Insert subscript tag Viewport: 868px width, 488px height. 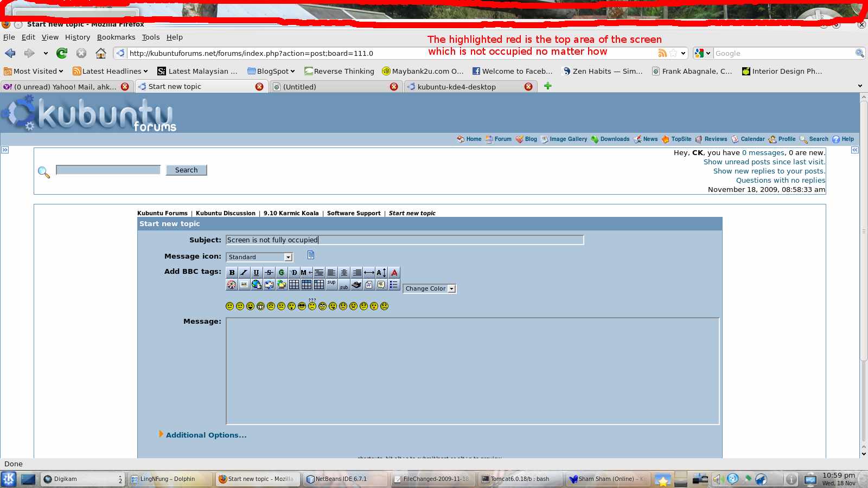click(344, 286)
